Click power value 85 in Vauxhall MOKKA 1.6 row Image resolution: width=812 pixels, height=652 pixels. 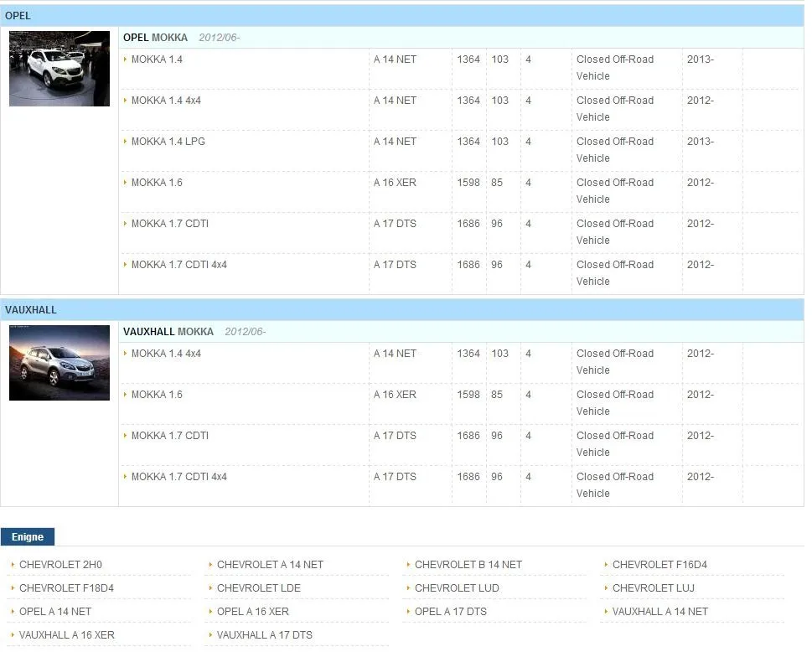pyautogui.click(x=497, y=395)
